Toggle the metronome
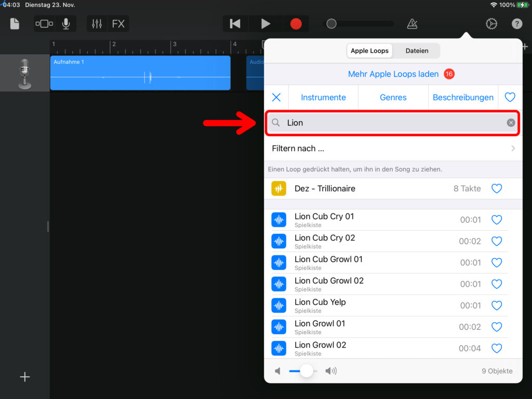This screenshot has width=532, height=399. (x=412, y=24)
